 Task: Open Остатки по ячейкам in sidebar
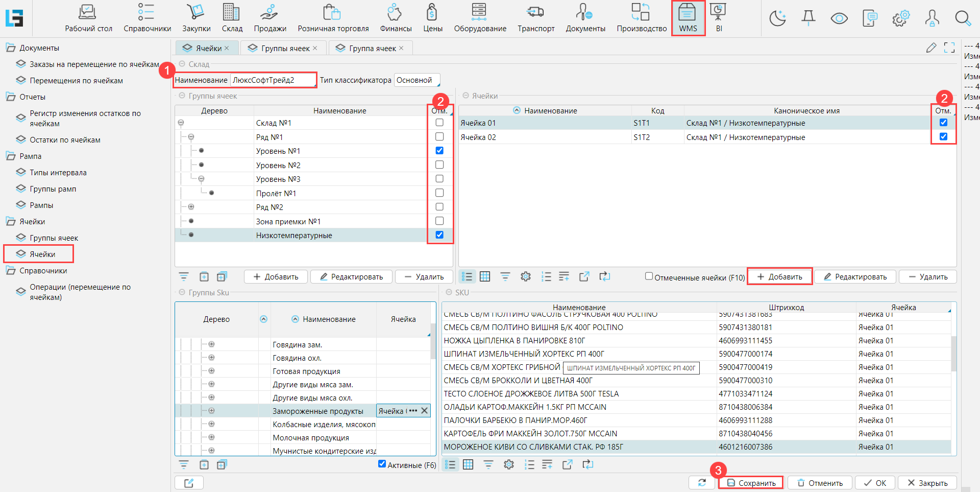coord(65,140)
